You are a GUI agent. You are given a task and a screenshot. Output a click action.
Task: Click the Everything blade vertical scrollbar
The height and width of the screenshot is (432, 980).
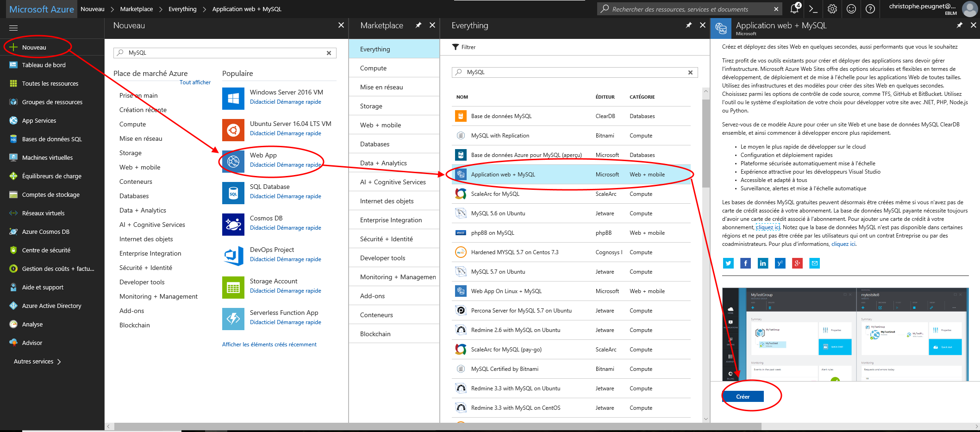tap(706, 144)
